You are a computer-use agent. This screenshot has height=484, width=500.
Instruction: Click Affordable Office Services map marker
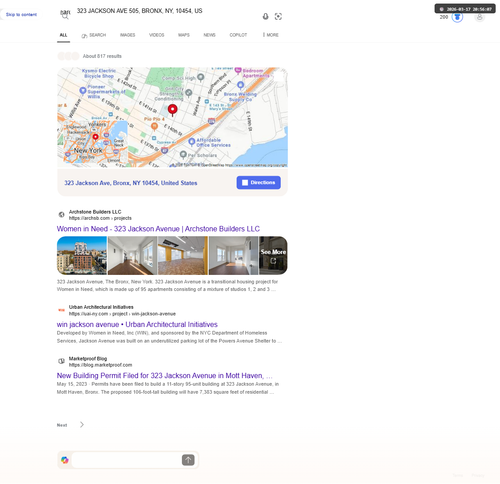[192, 142]
